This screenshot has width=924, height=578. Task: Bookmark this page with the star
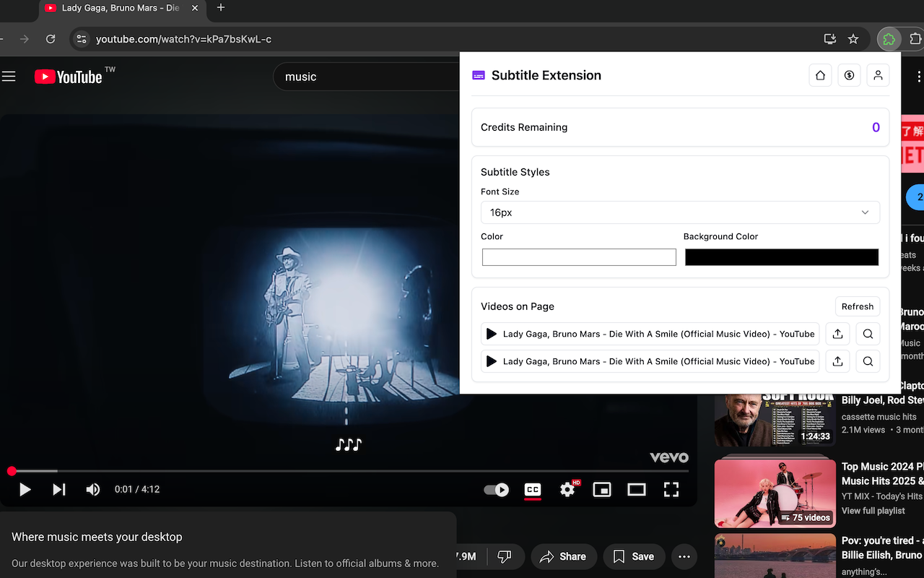[x=853, y=39]
